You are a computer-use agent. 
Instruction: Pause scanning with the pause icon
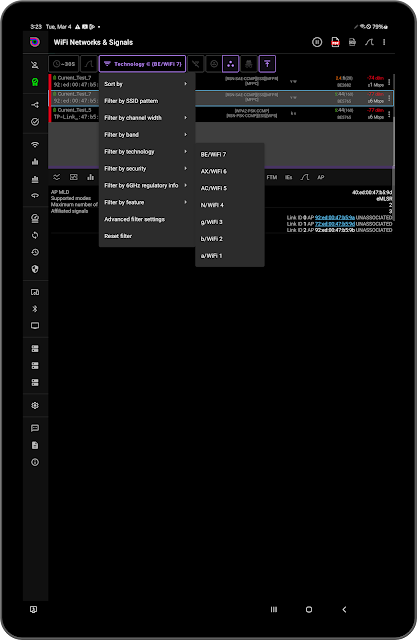pos(317,42)
